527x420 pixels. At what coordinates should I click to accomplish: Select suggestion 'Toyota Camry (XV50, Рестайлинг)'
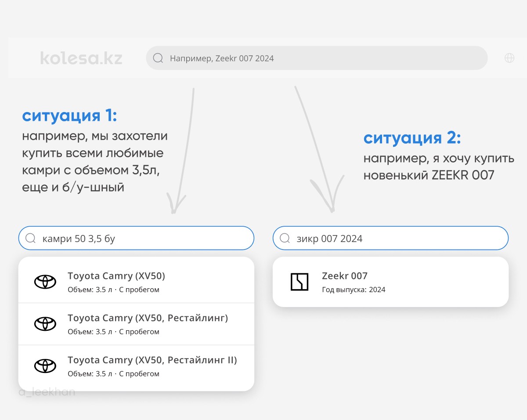coord(136,324)
